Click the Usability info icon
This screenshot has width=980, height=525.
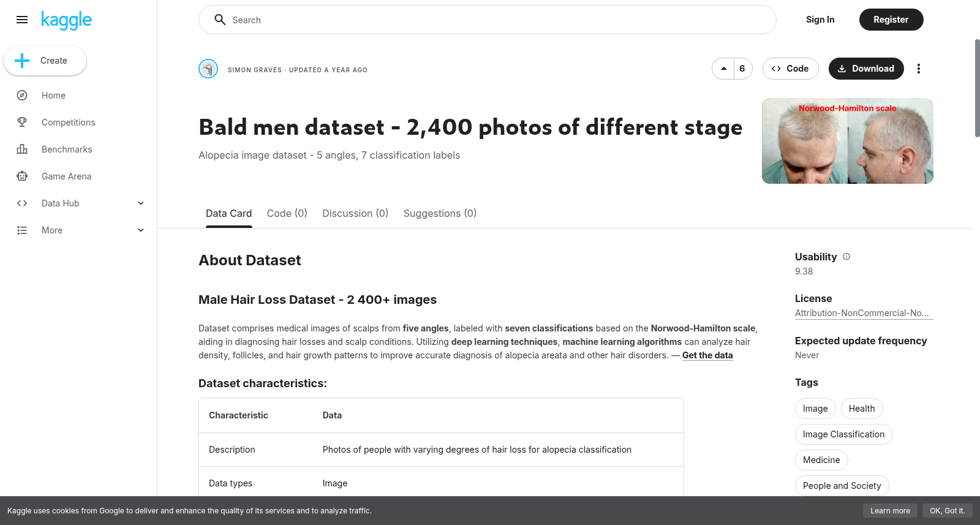click(x=846, y=257)
